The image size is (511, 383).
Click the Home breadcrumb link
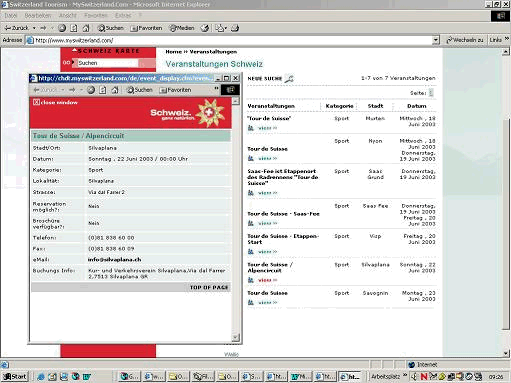point(173,52)
